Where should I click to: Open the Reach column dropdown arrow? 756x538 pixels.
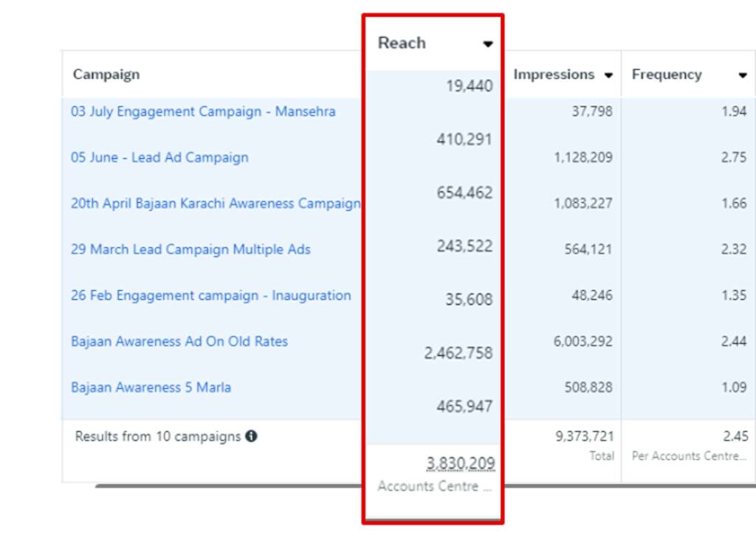coord(487,44)
